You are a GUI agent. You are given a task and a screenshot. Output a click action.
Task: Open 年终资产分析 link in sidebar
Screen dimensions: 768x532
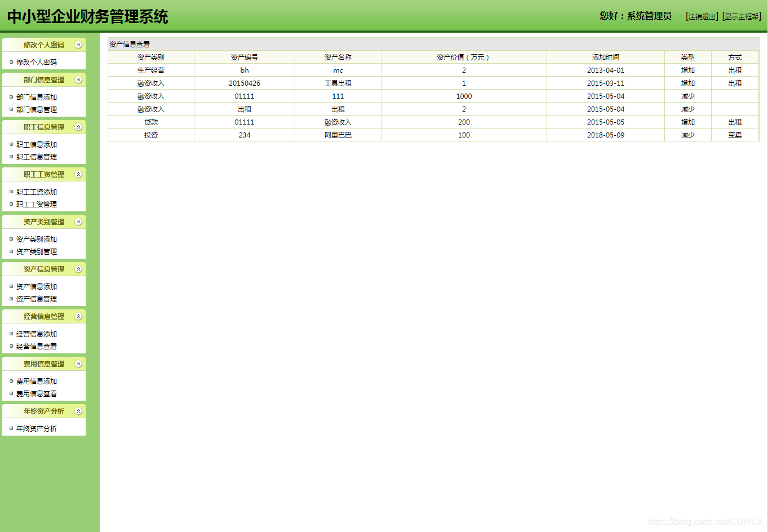pyautogui.click(x=37, y=429)
